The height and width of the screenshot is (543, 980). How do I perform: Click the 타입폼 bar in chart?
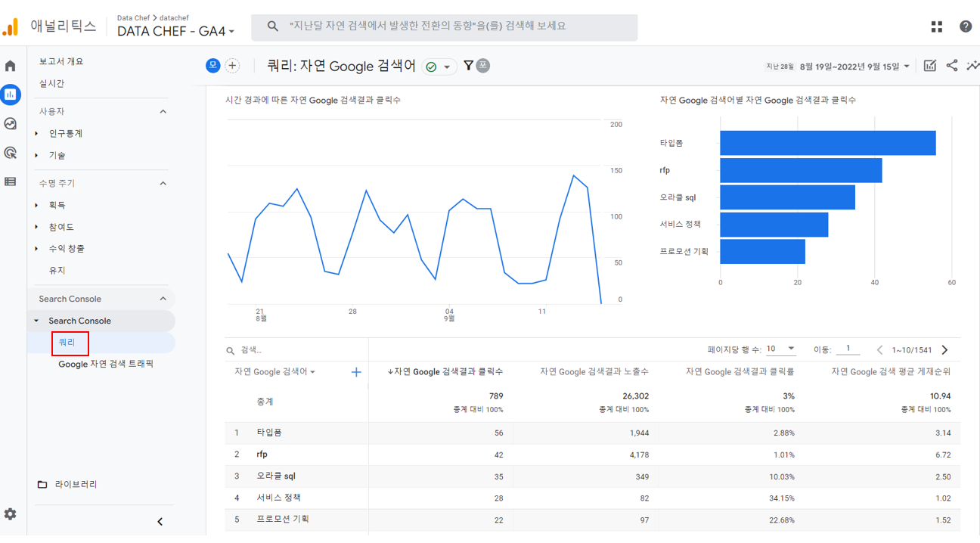(828, 143)
